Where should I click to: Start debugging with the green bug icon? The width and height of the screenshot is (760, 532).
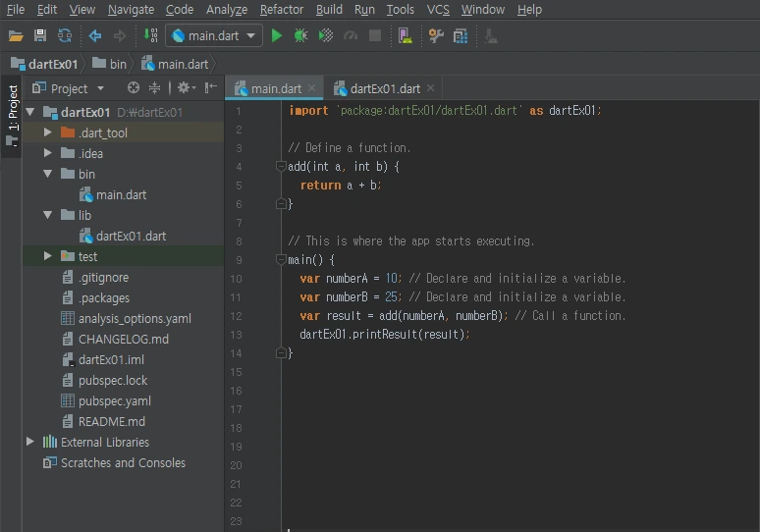tap(300, 36)
